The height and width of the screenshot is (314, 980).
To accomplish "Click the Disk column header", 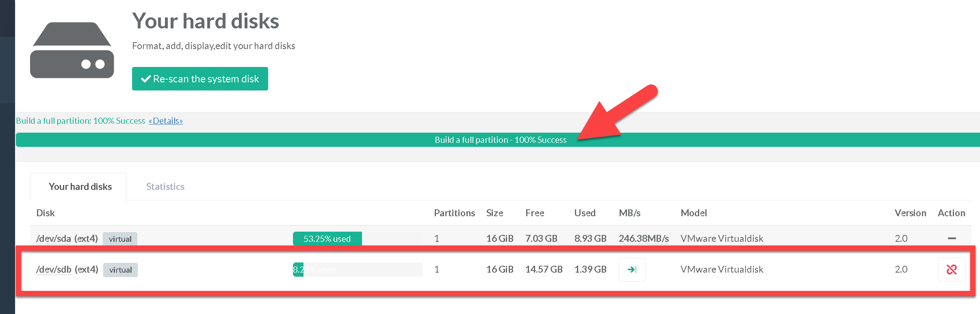I will [x=46, y=213].
